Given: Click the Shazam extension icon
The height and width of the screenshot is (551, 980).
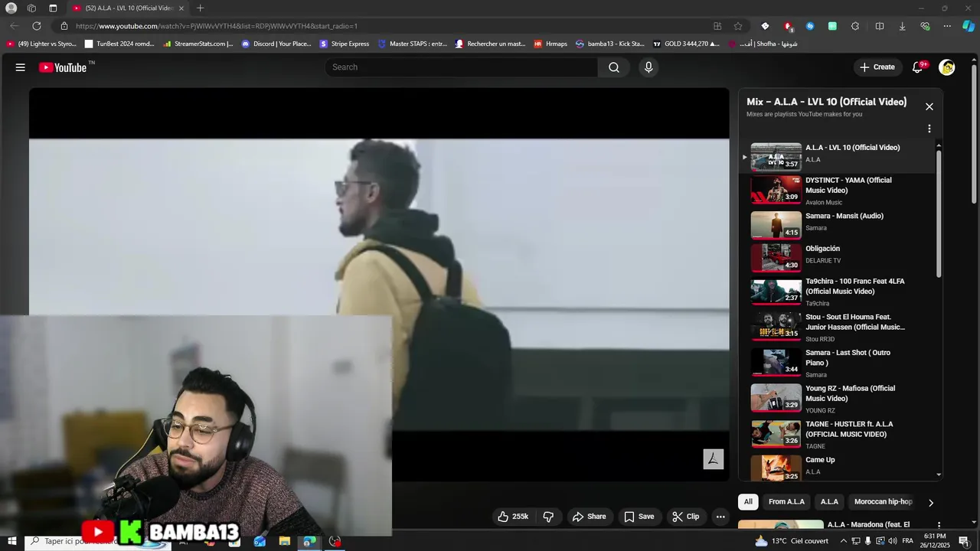Looking at the screenshot, I should [810, 26].
